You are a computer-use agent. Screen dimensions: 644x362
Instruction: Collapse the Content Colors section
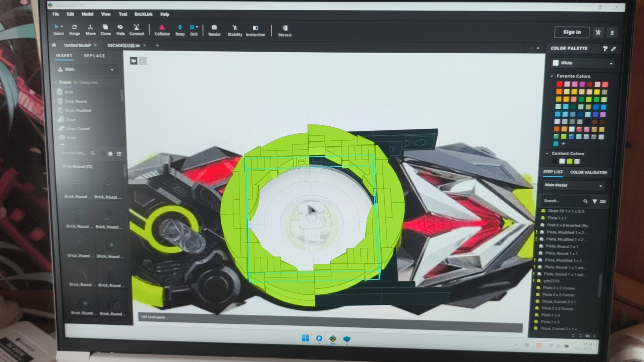[x=547, y=153]
